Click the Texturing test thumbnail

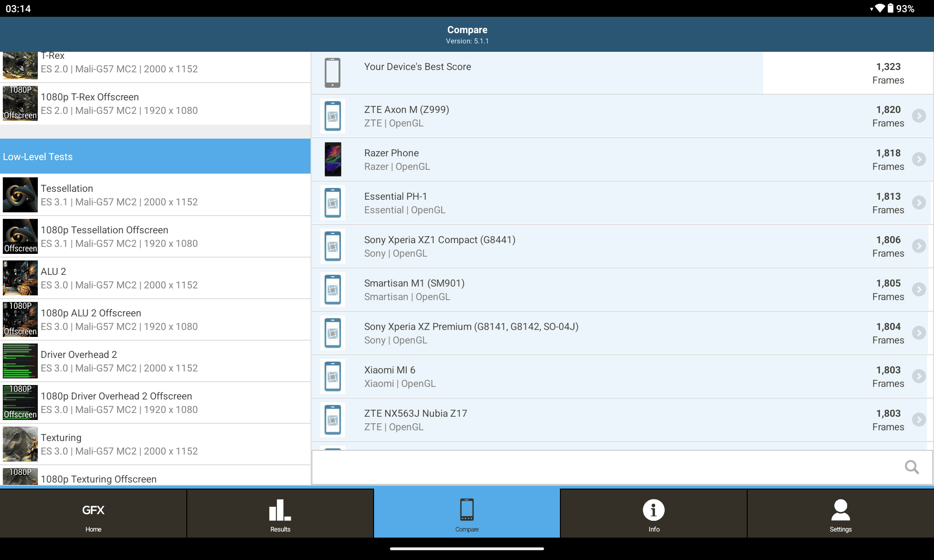click(20, 444)
